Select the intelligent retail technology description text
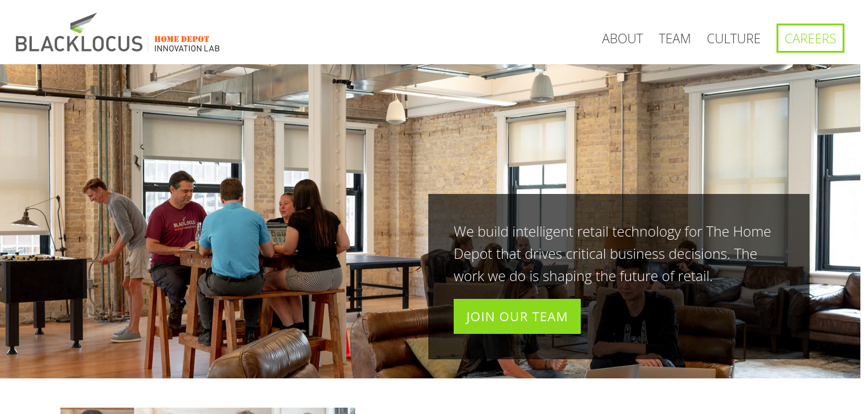This screenshot has width=868, height=414. click(x=613, y=254)
